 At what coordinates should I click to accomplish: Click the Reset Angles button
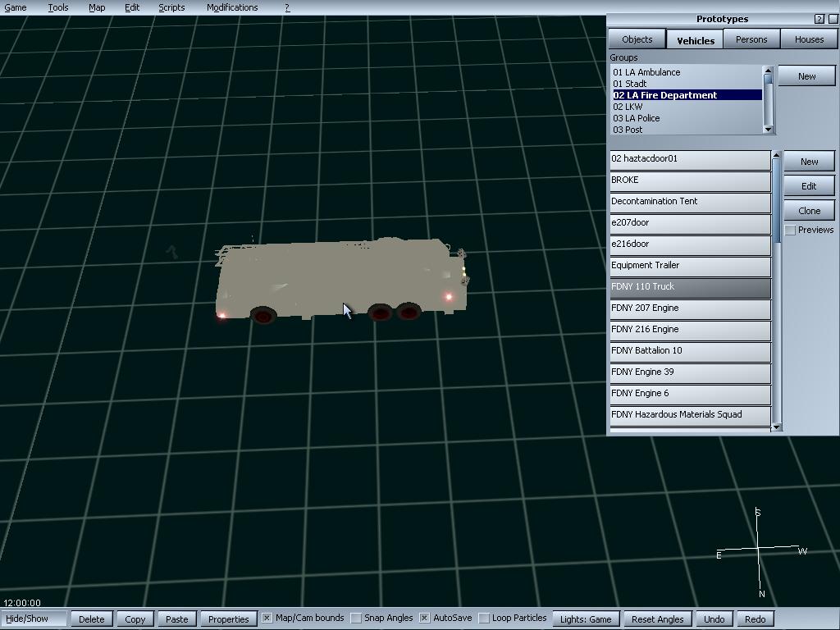657,619
